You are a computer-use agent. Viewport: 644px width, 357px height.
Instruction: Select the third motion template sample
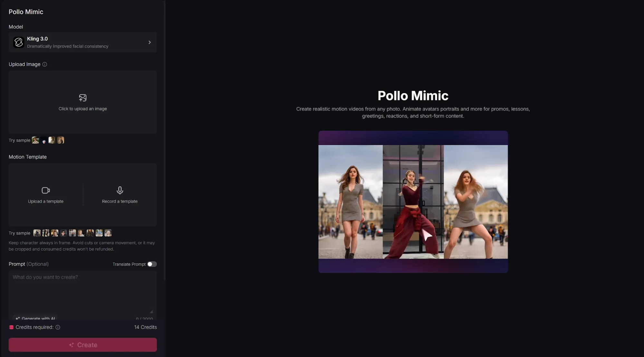55,233
